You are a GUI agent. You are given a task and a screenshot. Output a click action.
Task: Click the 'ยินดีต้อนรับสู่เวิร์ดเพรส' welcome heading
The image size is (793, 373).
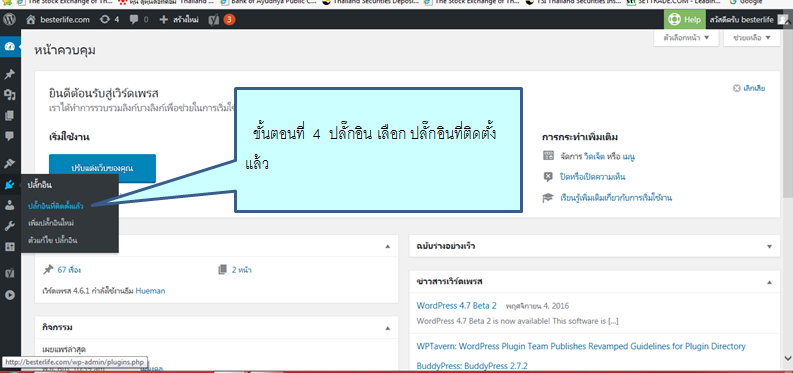tap(104, 94)
